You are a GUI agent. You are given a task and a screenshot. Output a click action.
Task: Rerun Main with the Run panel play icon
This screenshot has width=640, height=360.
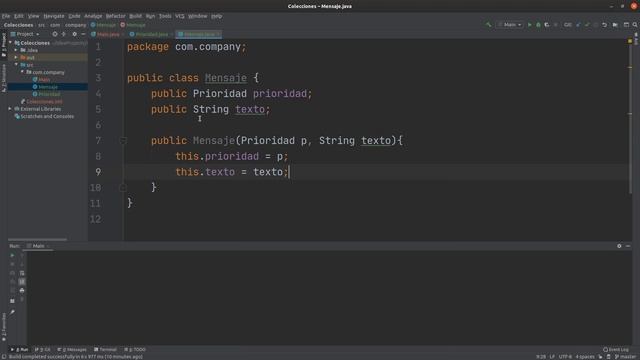click(x=12, y=256)
